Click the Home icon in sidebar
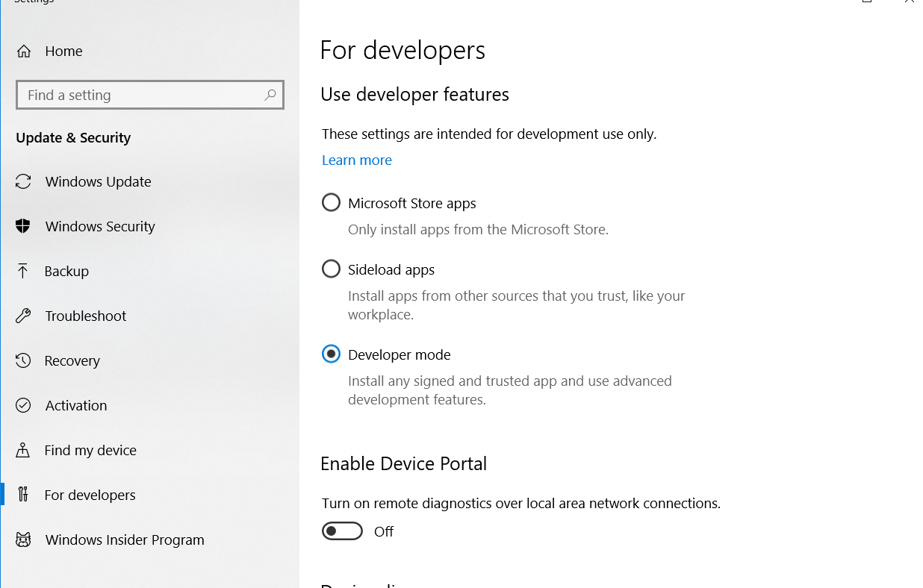Screen dimensions: 923x588 [24, 51]
